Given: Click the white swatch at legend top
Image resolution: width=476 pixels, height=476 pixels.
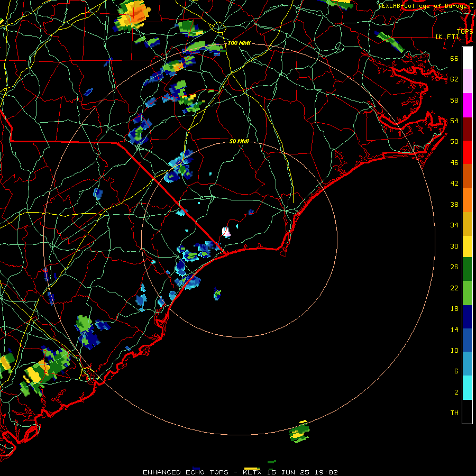Looking at the screenshot, I should [467, 58].
